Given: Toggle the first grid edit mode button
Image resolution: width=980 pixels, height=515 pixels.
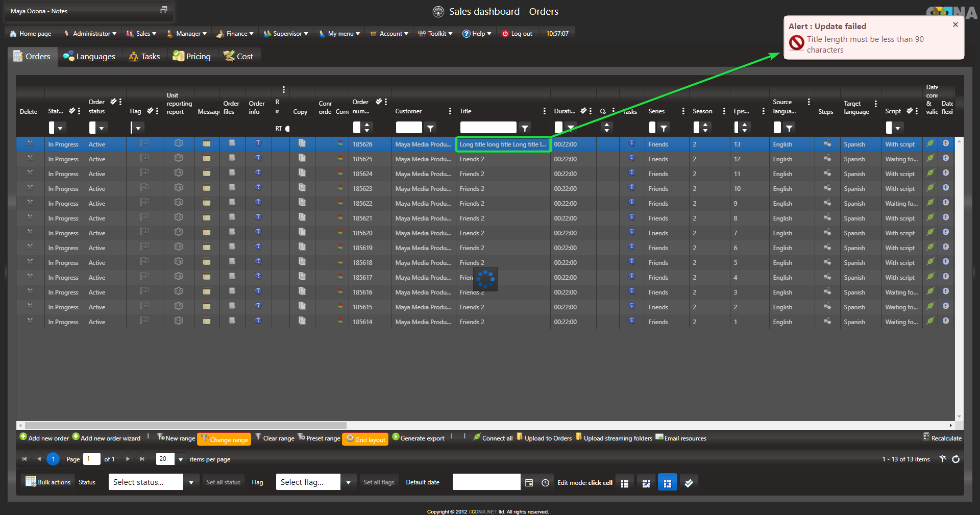Looking at the screenshot, I should tap(624, 482).
